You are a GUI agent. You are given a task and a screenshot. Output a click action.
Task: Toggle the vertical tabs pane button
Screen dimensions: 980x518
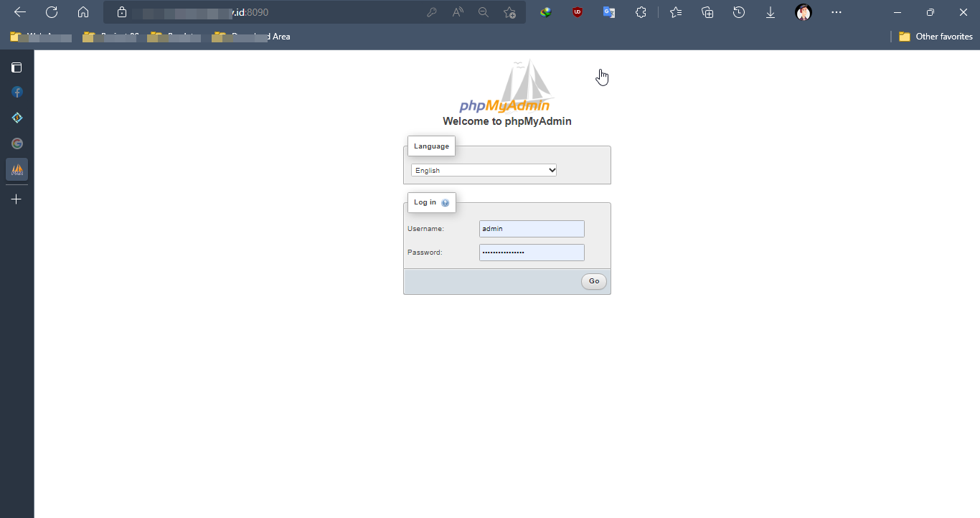pos(17,67)
